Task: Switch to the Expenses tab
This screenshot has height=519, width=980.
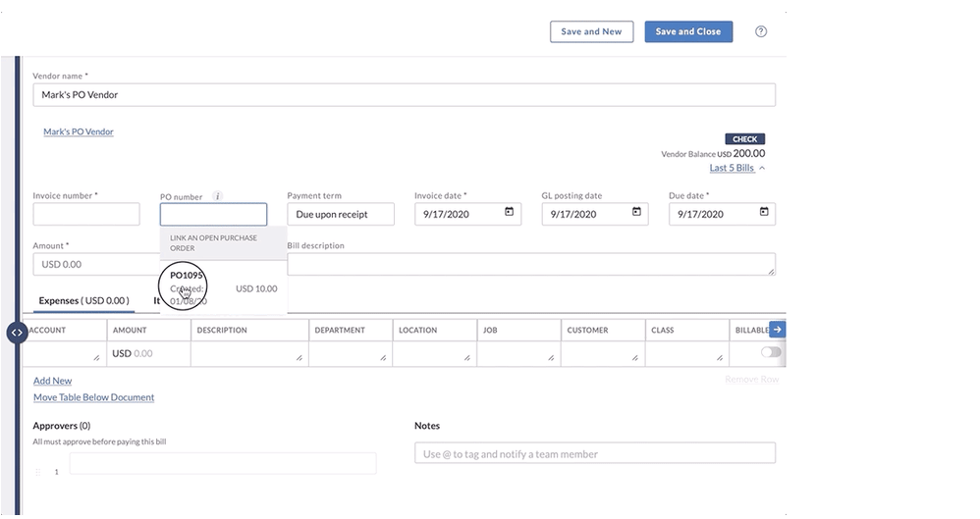Action: pos(83,300)
